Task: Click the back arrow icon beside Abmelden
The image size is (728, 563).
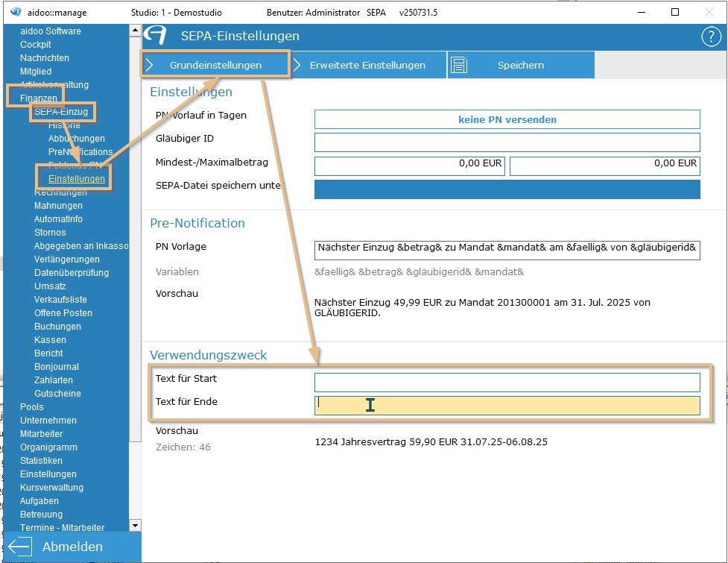Action: click(20, 547)
